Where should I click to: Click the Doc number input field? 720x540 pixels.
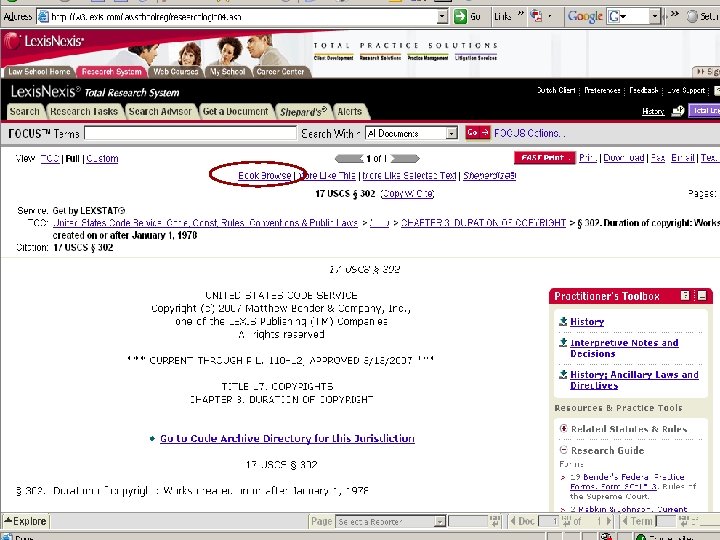pos(549,521)
